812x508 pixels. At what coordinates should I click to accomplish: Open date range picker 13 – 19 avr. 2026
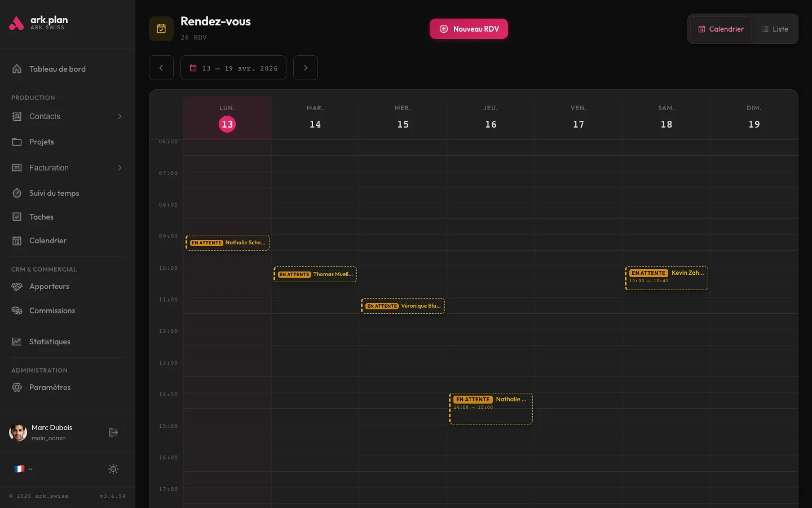tap(233, 68)
